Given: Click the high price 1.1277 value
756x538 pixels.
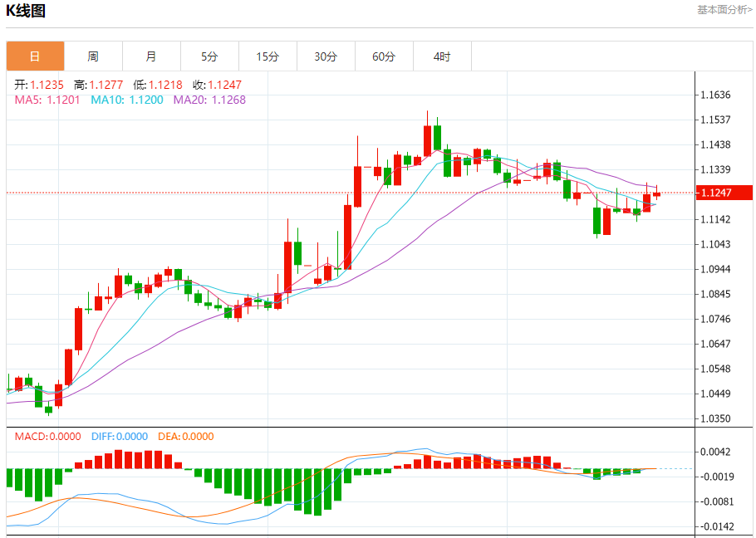Looking at the screenshot, I should click(x=106, y=85).
